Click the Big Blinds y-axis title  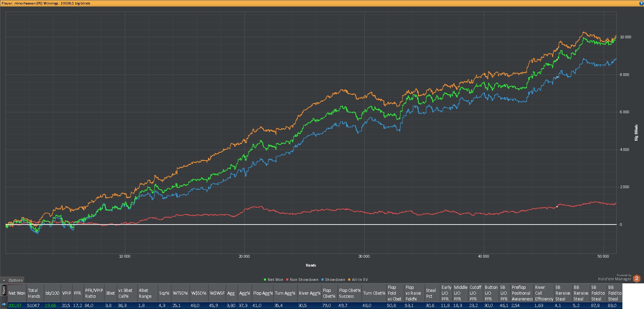click(636, 132)
